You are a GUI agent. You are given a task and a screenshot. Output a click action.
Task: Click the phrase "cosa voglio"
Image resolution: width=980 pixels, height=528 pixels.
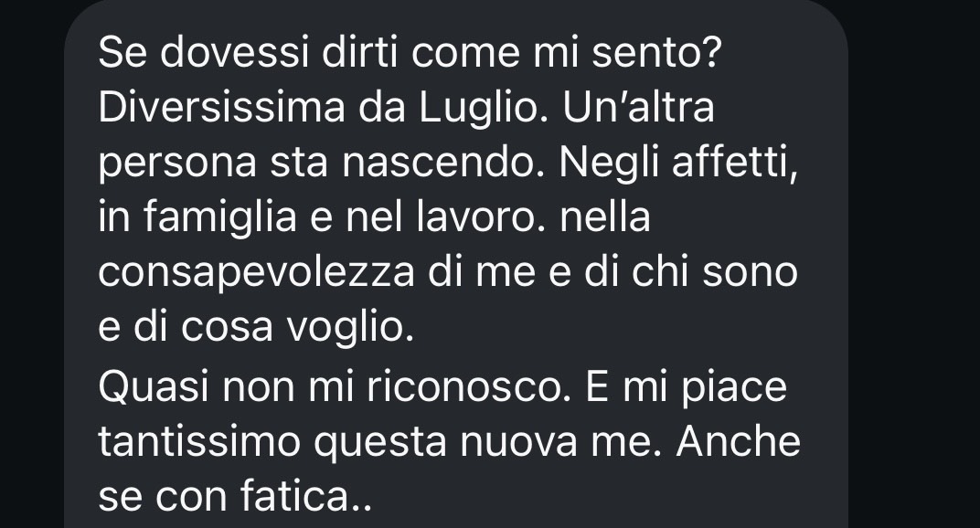pos(297,327)
